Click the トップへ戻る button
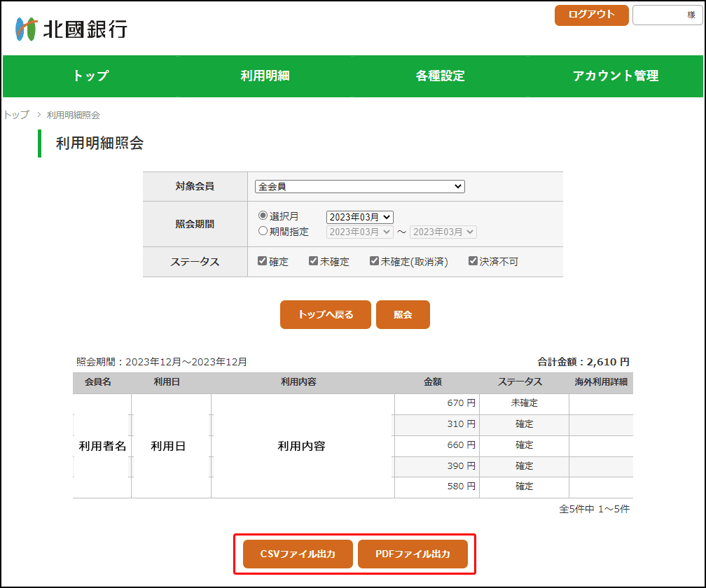The width and height of the screenshot is (706, 588). pyautogui.click(x=326, y=315)
